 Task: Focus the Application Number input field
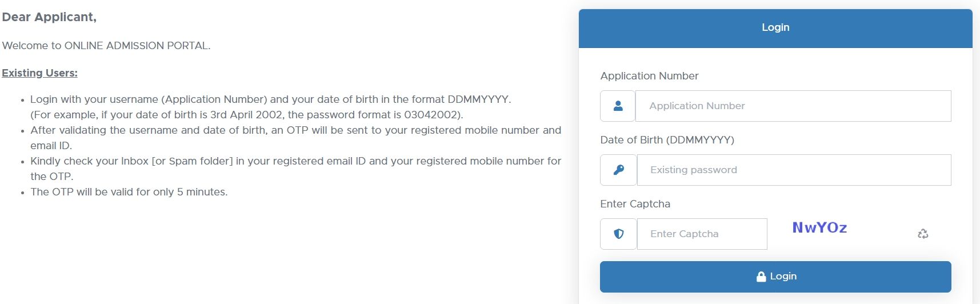[793, 106]
